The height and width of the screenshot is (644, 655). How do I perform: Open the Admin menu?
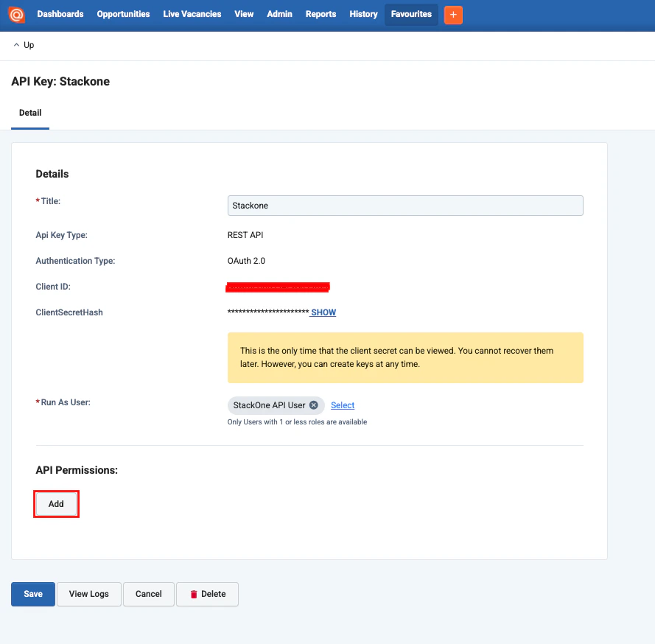279,14
